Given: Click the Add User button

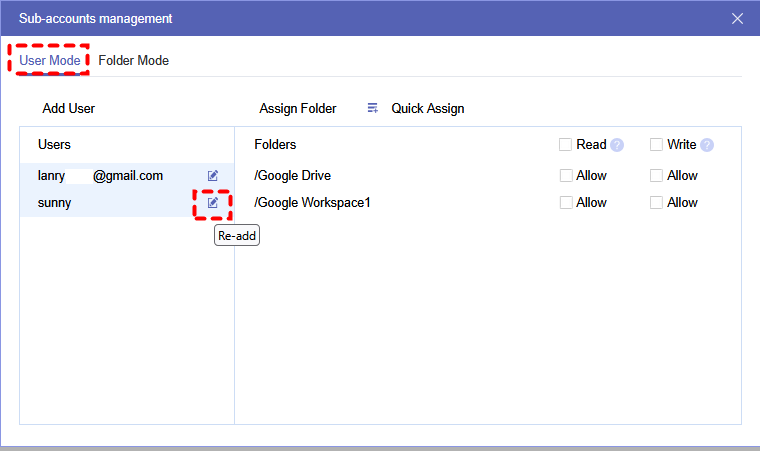Looking at the screenshot, I should pyautogui.click(x=68, y=108).
